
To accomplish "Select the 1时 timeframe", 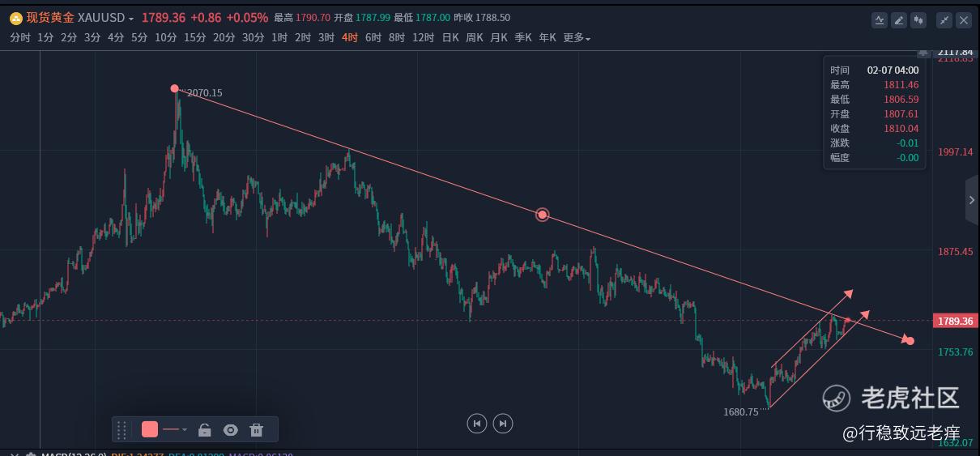I will point(279,38).
